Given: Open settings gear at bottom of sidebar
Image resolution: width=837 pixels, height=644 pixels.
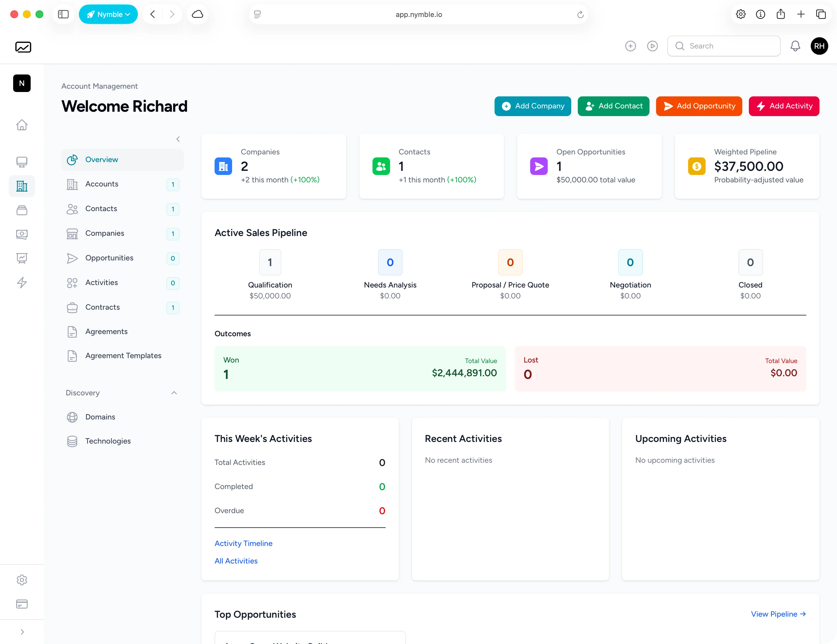Looking at the screenshot, I should (22, 580).
